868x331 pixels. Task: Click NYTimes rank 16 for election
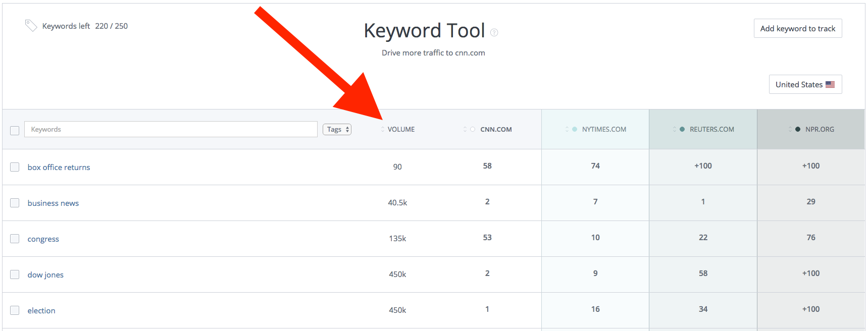tap(595, 309)
